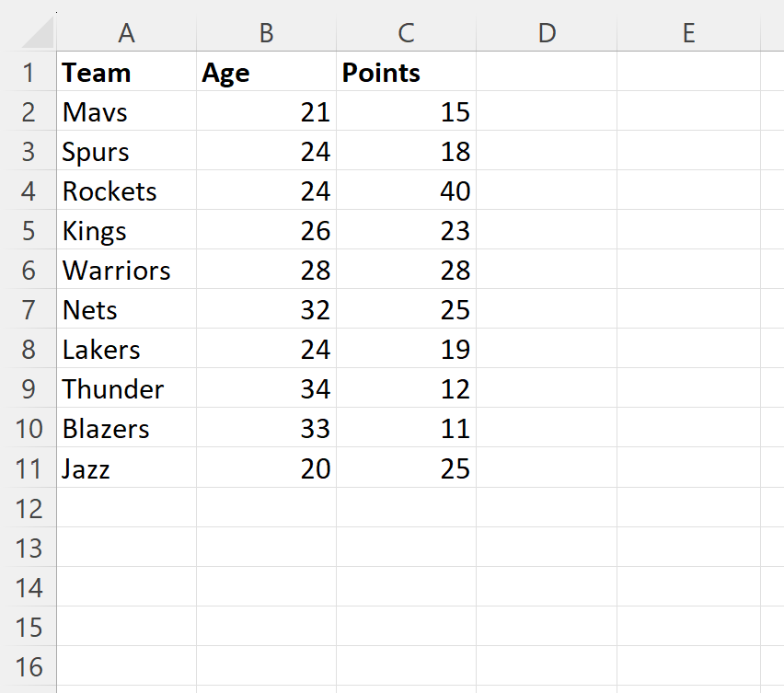Click empty cell D5
784x693 pixels.
coord(547,230)
